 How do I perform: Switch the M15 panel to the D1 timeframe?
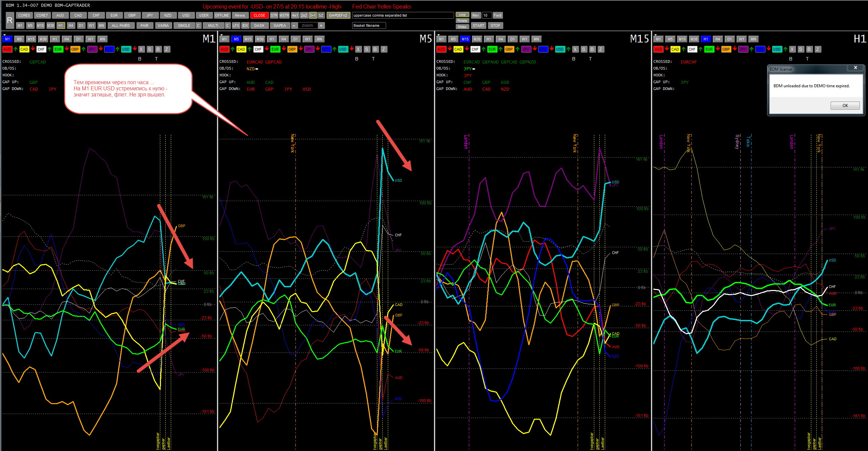pyautogui.click(x=512, y=39)
